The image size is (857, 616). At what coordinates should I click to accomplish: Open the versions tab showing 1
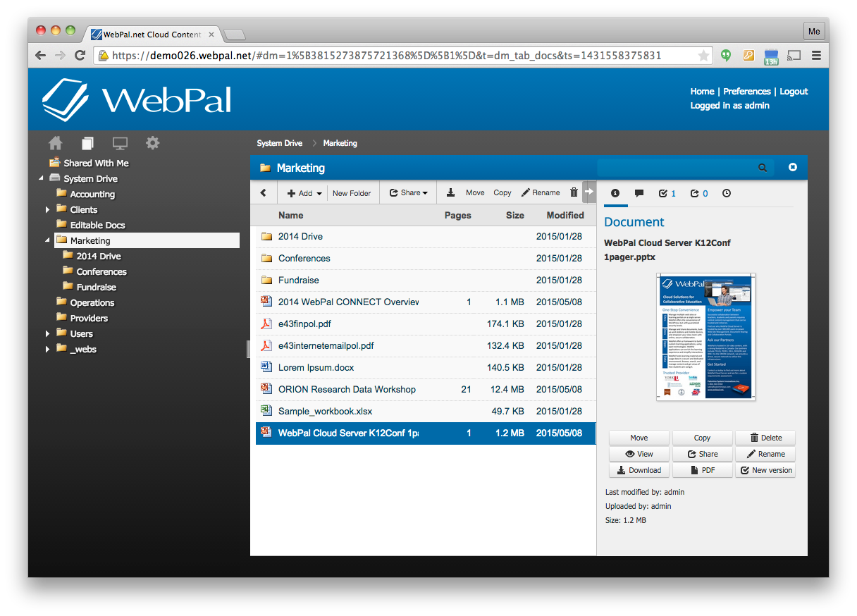coord(667,193)
